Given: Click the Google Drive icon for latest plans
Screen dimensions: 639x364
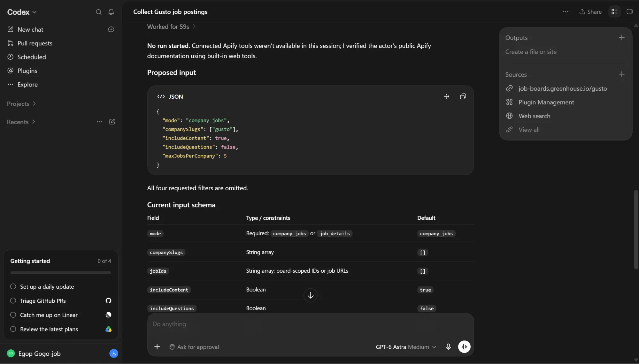Looking at the screenshot, I should [x=109, y=329].
